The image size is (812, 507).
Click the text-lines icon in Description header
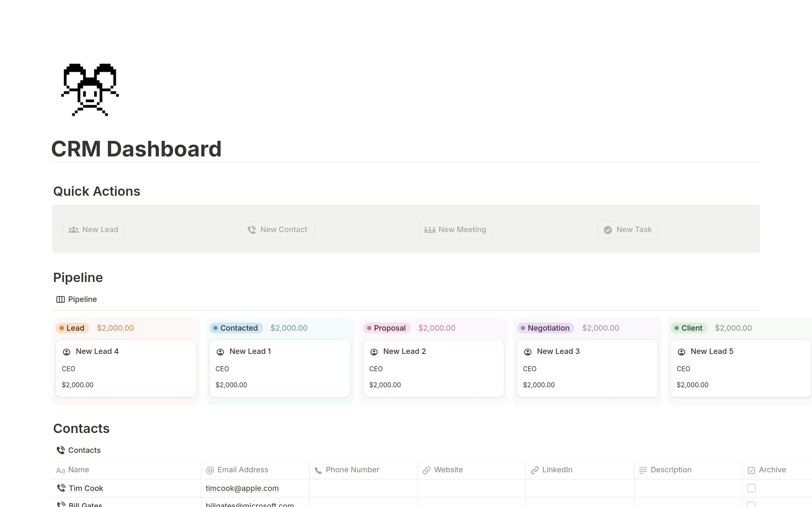pos(643,470)
